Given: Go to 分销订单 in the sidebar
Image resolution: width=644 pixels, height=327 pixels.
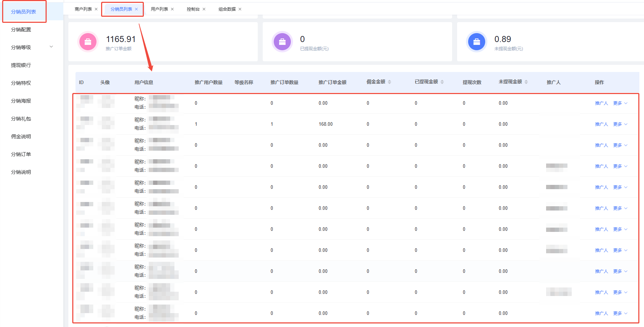Looking at the screenshot, I should [x=21, y=154].
